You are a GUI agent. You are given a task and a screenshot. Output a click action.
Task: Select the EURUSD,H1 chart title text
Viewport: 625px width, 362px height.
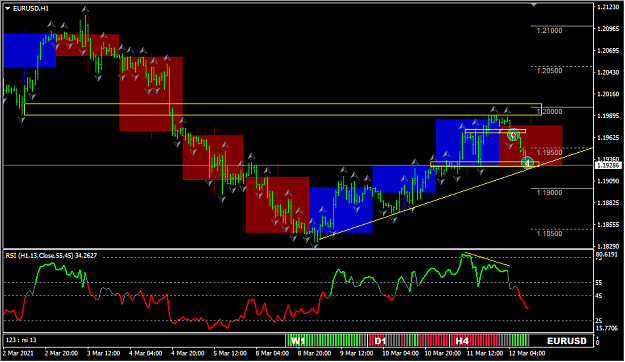coord(31,8)
